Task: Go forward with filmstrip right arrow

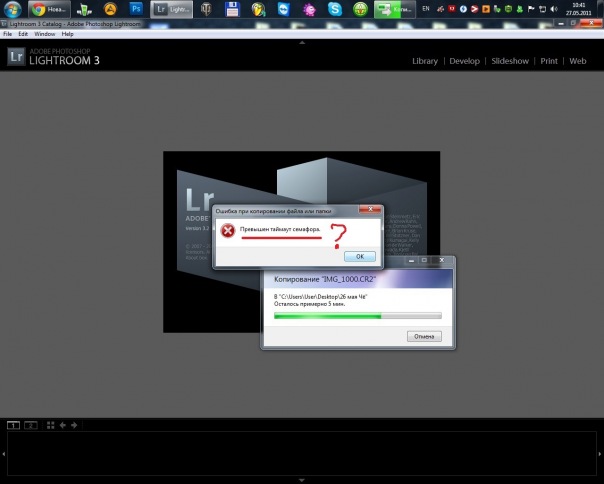Action: click(x=74, y=425)
